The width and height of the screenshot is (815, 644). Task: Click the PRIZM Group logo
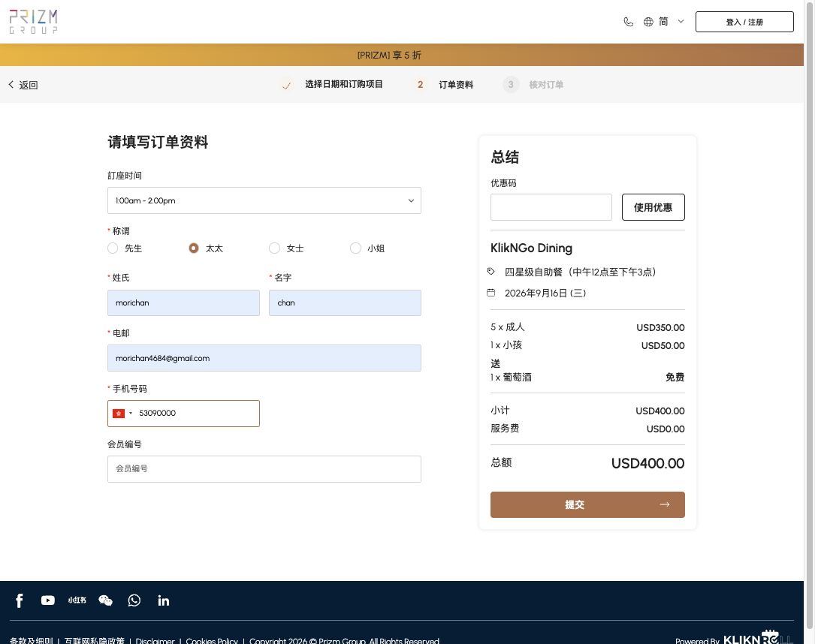pos(33,22)
